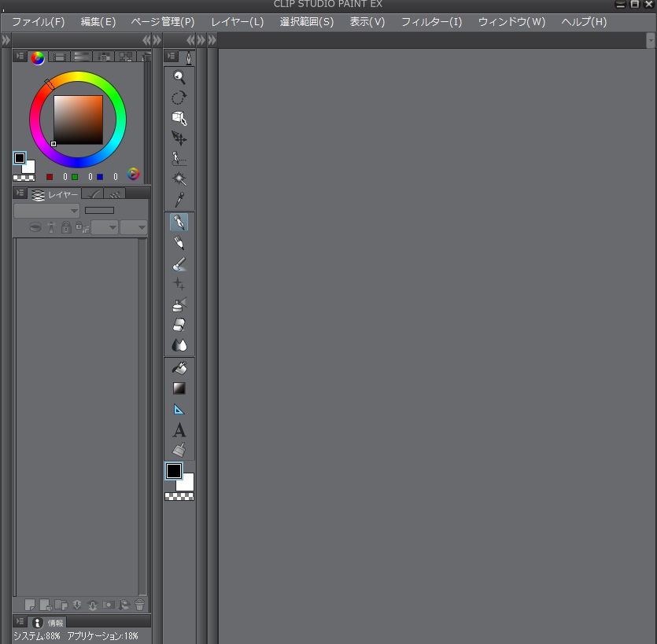
Task: Select the Eyedropper tool
Action: (x=179, y=200)
